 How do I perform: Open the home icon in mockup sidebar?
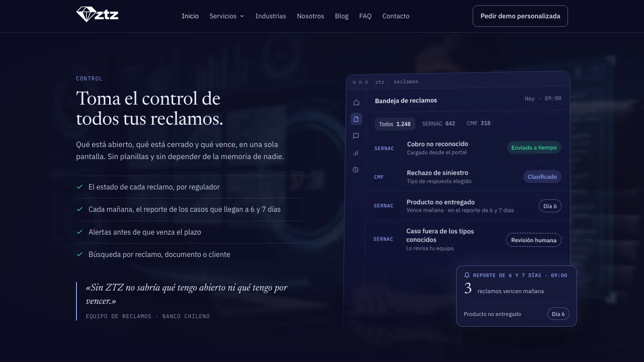pos(356,102)
